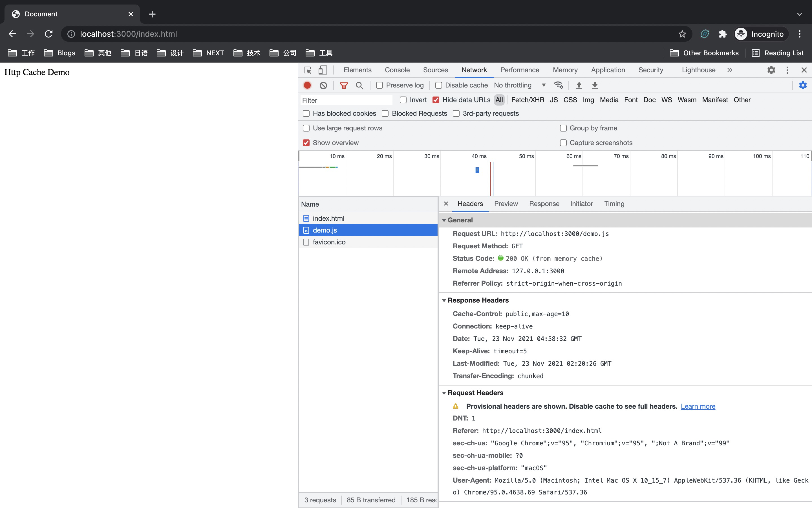The width and height of the screenshot is (812, 508).
Task: Click the browser back arrow
Action: (x=12, y=34)
